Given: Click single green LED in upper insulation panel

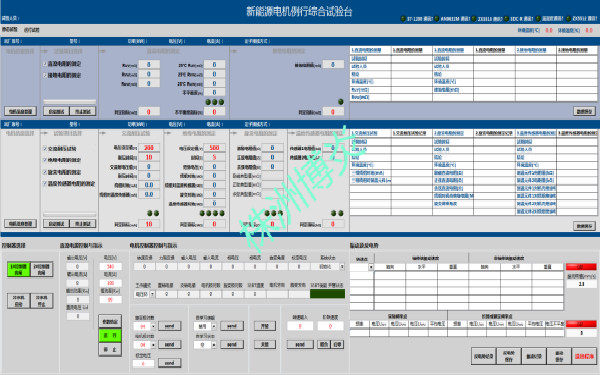Looking at the screenshot, I should pos(341,102).
